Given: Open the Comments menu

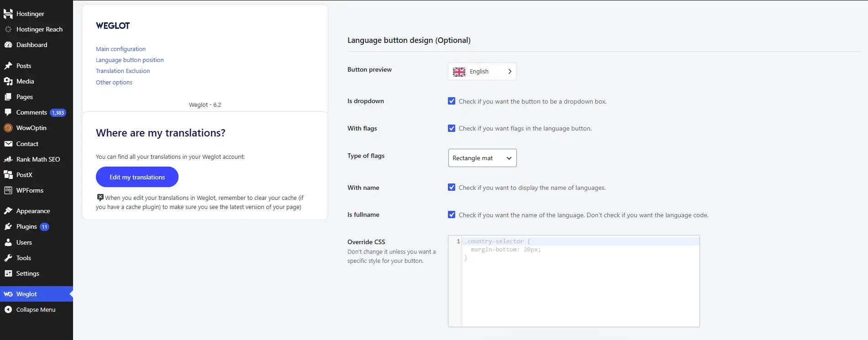Looking at the screenshot, I should pos(37,112).
